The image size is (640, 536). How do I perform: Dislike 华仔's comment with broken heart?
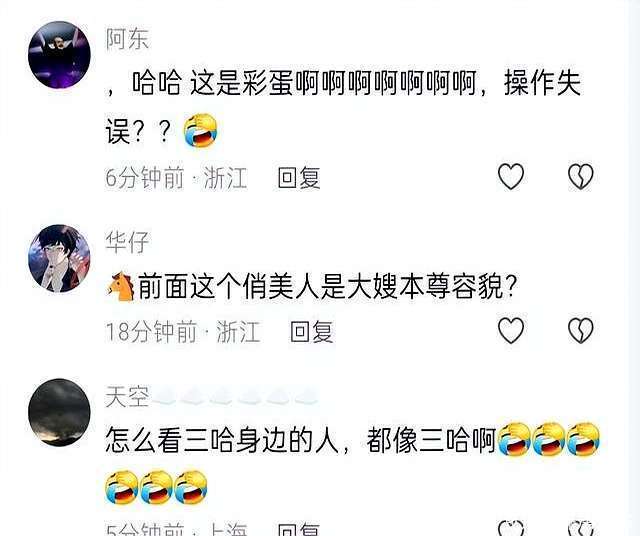[581, 330]
